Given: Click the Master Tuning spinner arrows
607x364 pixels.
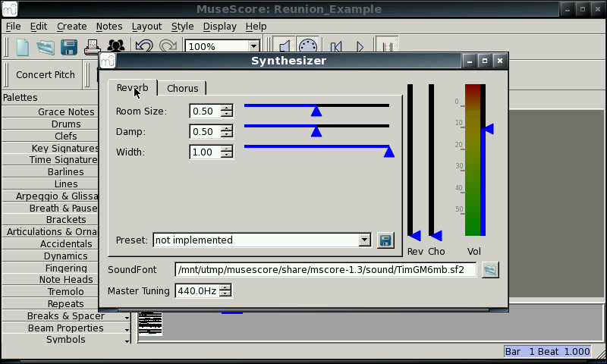Looking at the screenshot, I should [x=225, y=290].
